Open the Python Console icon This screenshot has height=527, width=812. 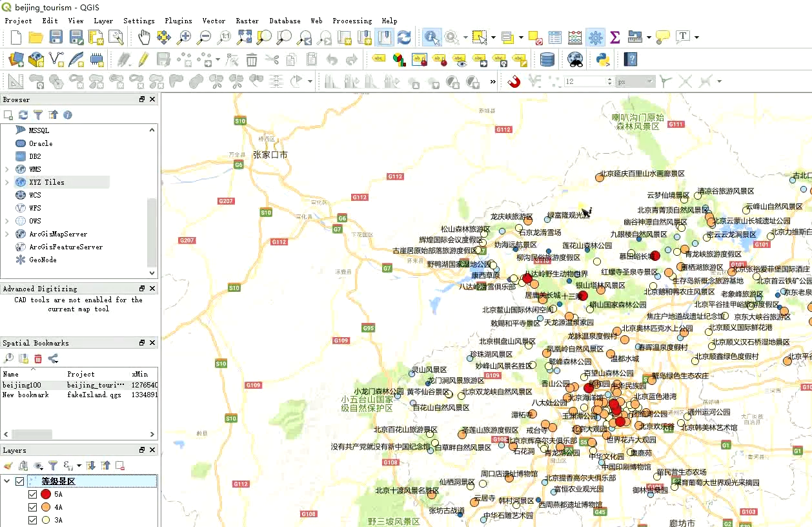pos(603,60)
